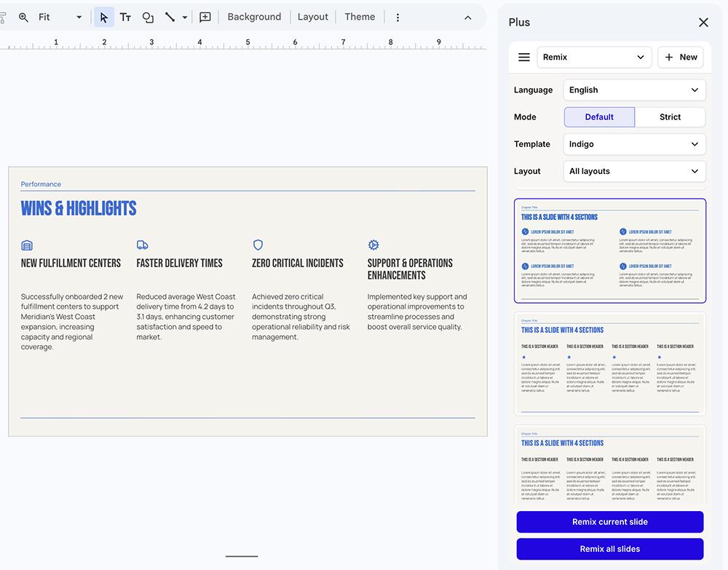This screenshot has width=728, height=570.
Task: Open the Theme options
Action: (x=360, y=17)
